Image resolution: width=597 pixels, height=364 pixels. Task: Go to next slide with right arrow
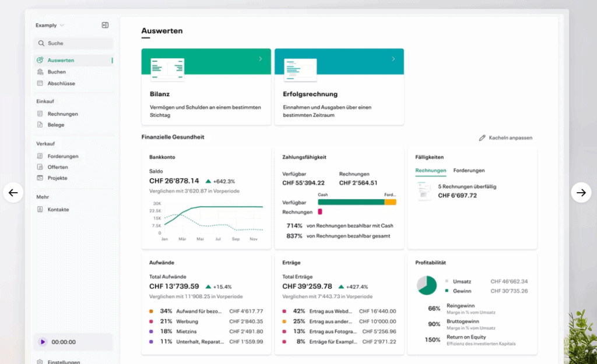(x=581, y=193)
